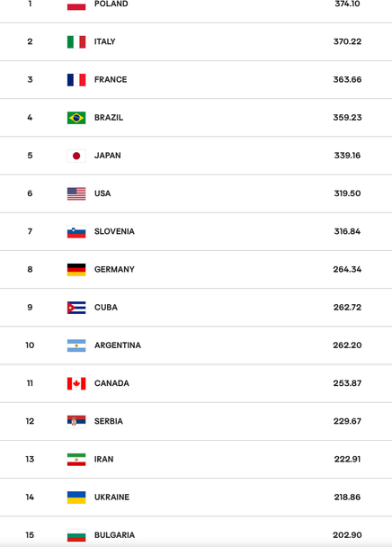
Task: Click Poland's score 374.10
Action: click(x=347, y=4)
